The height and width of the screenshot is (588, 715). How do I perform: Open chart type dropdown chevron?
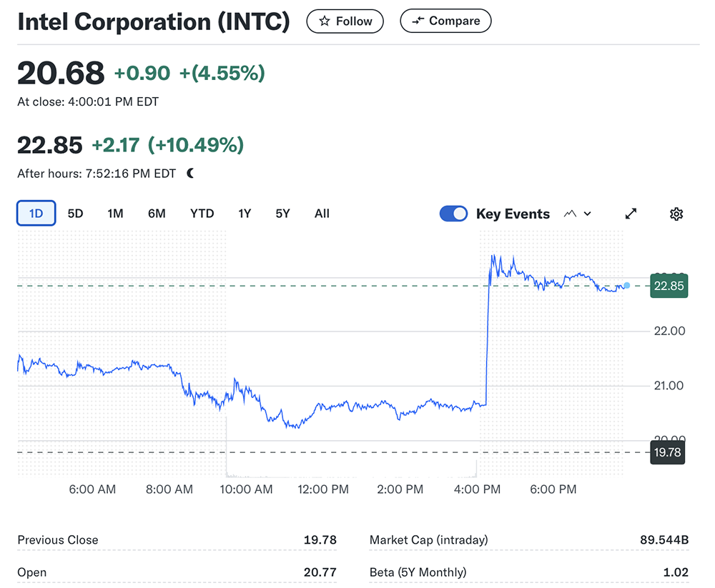coord(588,214)
